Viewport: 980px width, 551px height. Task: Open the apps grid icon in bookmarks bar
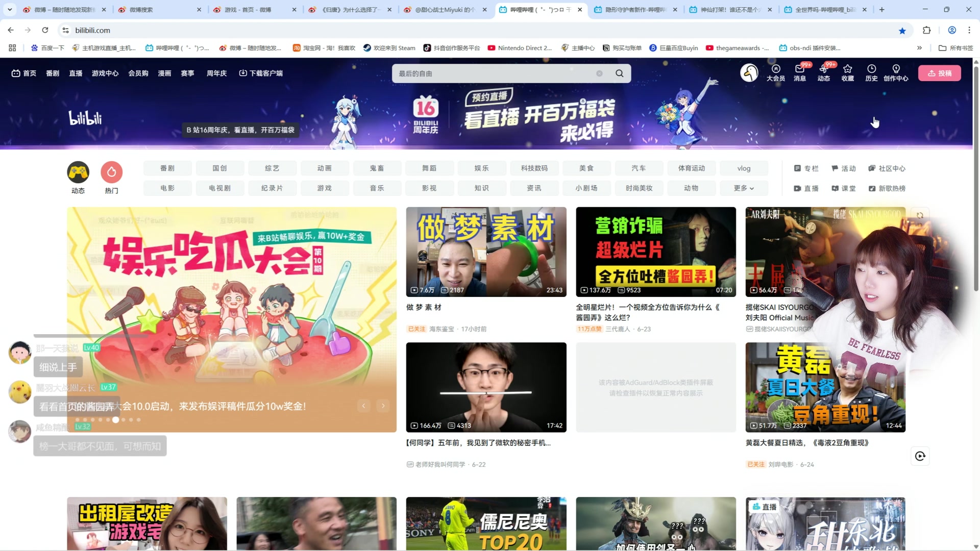[12, 48]
